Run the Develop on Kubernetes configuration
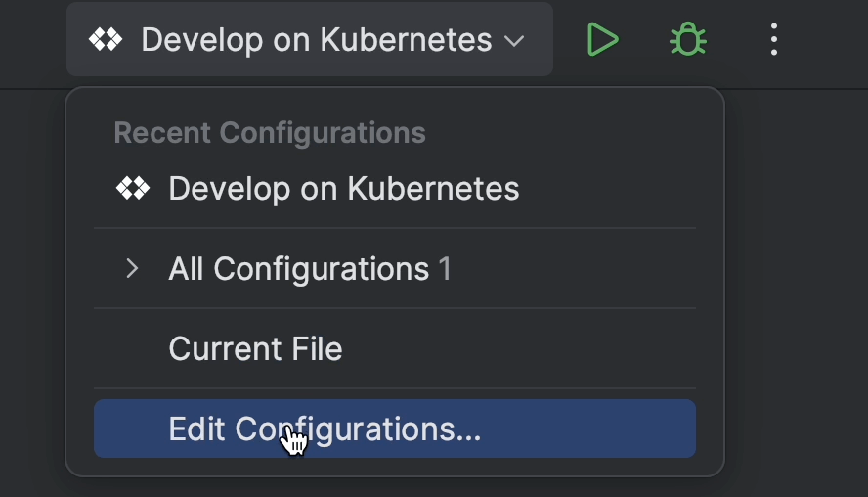 pyautogui.click(x=603, y=40)
